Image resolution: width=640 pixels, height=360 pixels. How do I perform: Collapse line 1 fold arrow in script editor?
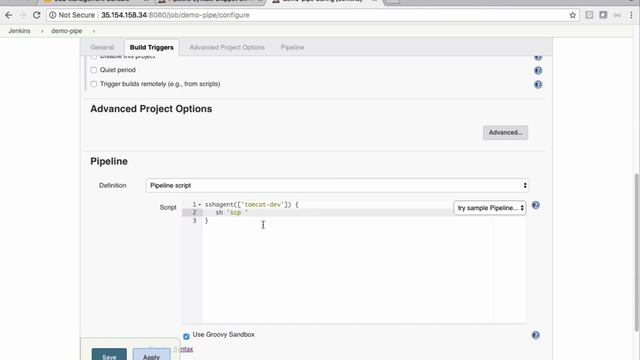(x=200, y=204)
